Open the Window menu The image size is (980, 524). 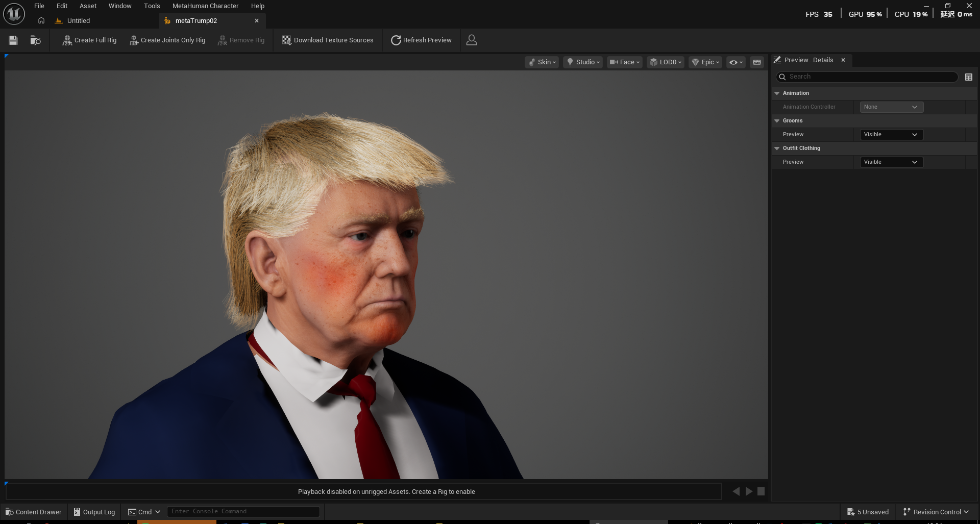click(x=120, y=6)
